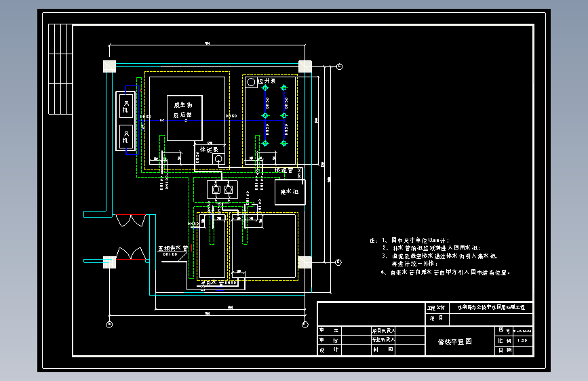Click the project name text "水利局办公楼中水回用处理工程"
Viewport: 588px width, 381px height.
click(x=491, y=307)
